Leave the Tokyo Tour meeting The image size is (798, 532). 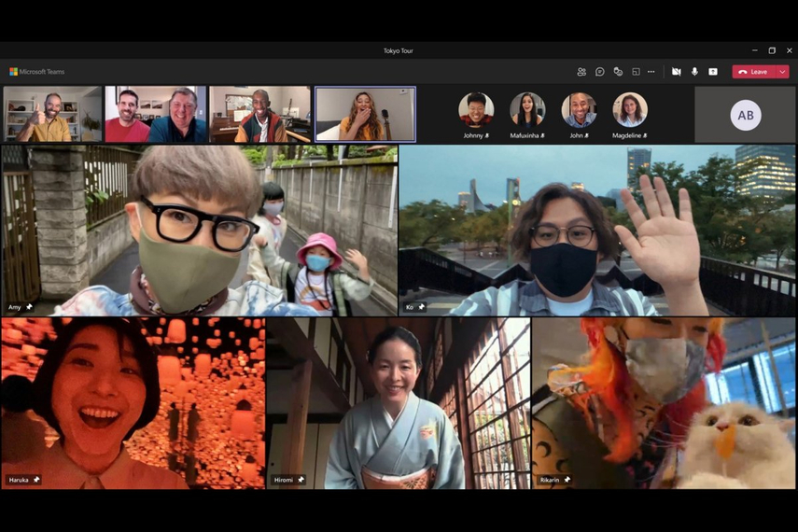[754, 72]
